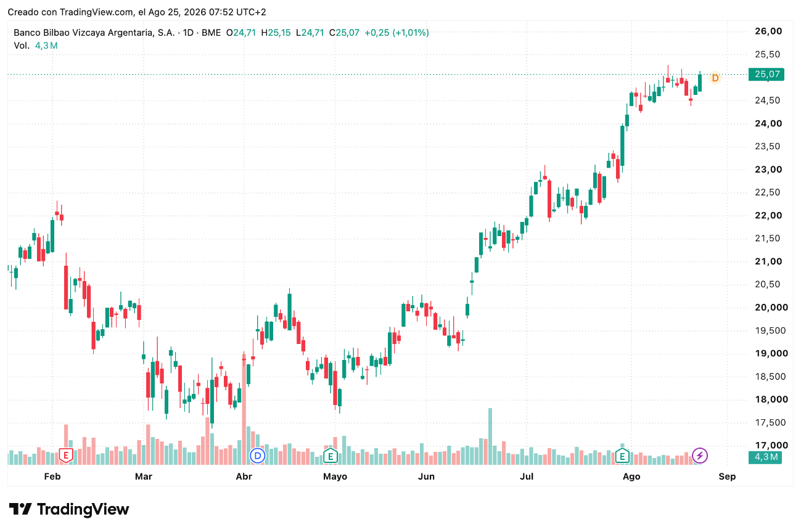Click the green E earnings marker near Ago
801x532 pixels.
(x=623, y=456)
